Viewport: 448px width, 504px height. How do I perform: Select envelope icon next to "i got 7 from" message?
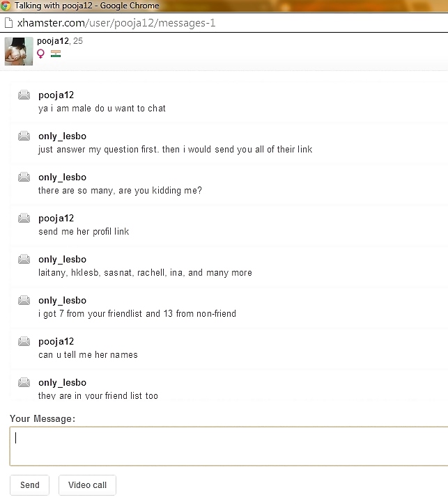tap(24, 300)
